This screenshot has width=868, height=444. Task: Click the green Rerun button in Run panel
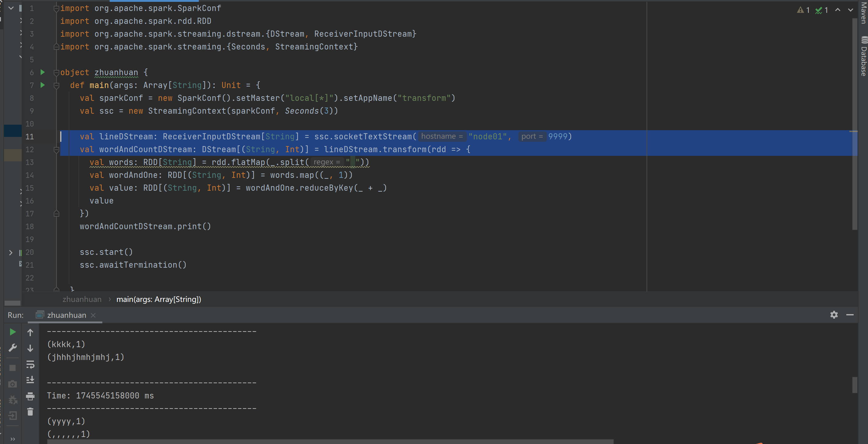coord(13,332)
